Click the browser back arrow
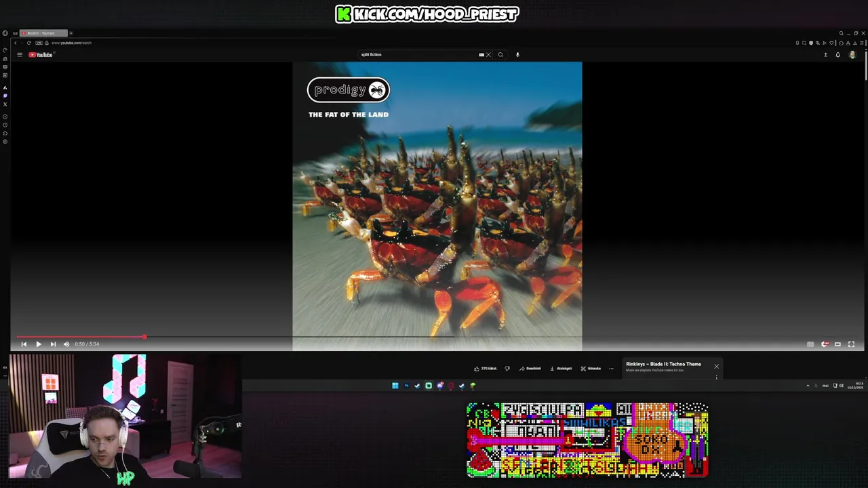Screen dimensions: 868x488 click(x=16, y=43)
